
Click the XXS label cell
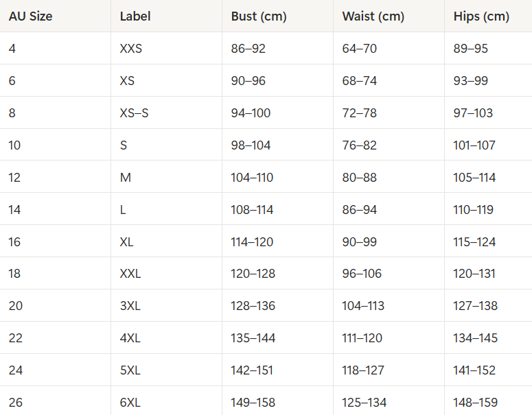[132, 49]
